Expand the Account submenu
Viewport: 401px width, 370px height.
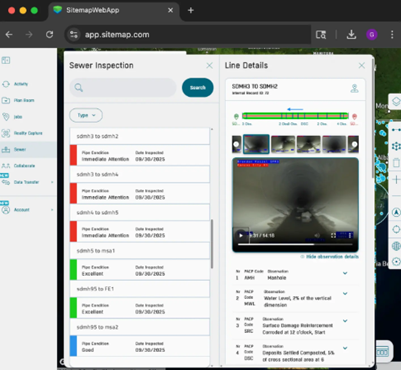[x=52, y=210]
